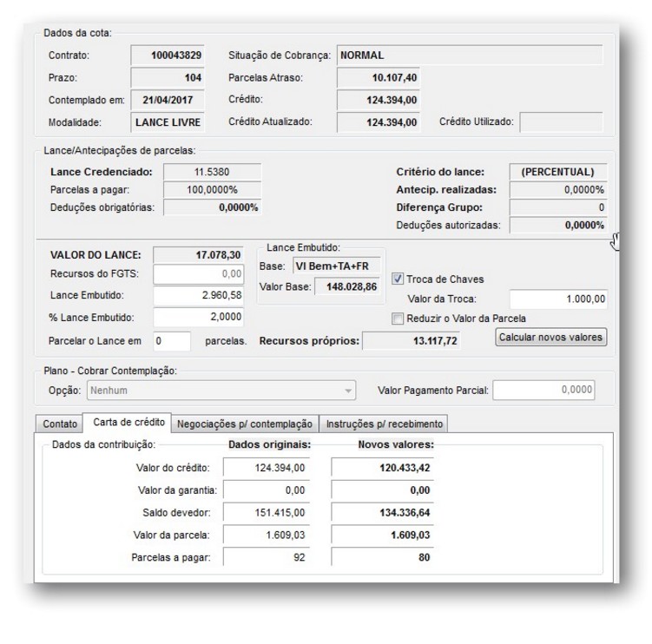This screenshot has width=652, height=644.
Task: Click the Deduções obrigatórias percentage field
Action: [212, 208]
